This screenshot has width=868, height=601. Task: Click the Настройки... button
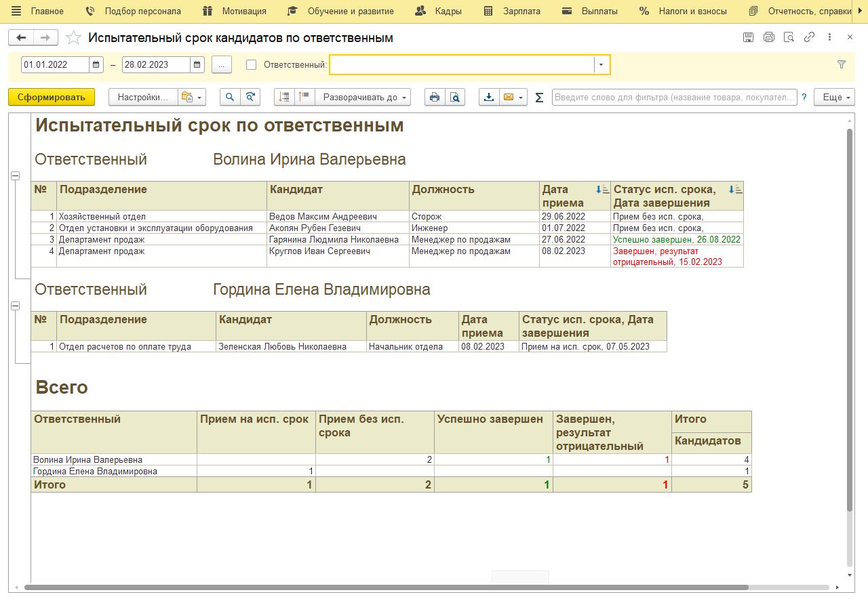click(x=142, y=98)
